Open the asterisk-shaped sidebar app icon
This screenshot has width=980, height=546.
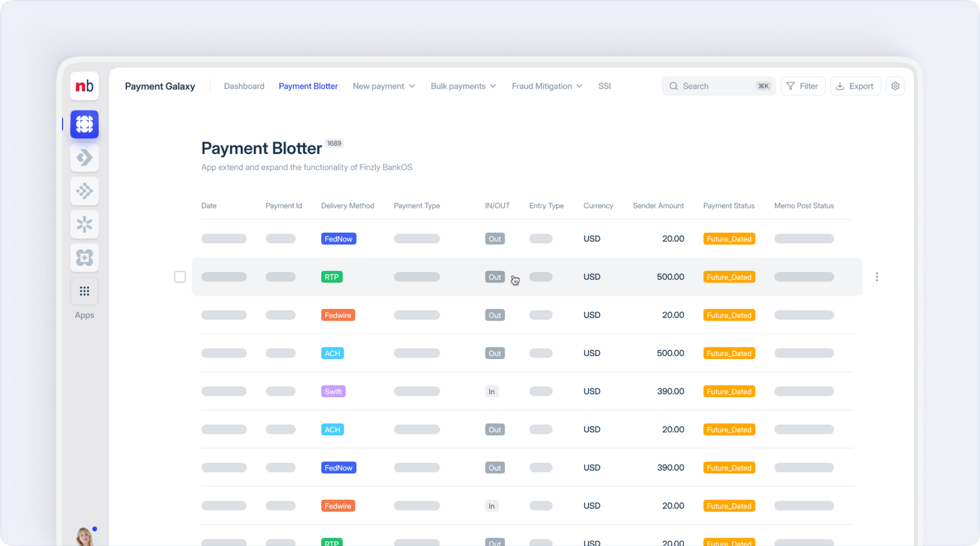[85, 224]
